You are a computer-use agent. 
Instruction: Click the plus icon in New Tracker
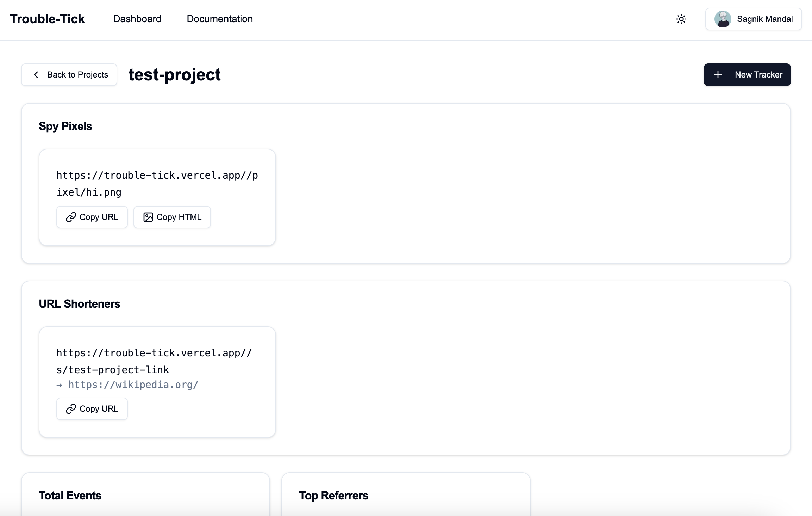(718, 75)
